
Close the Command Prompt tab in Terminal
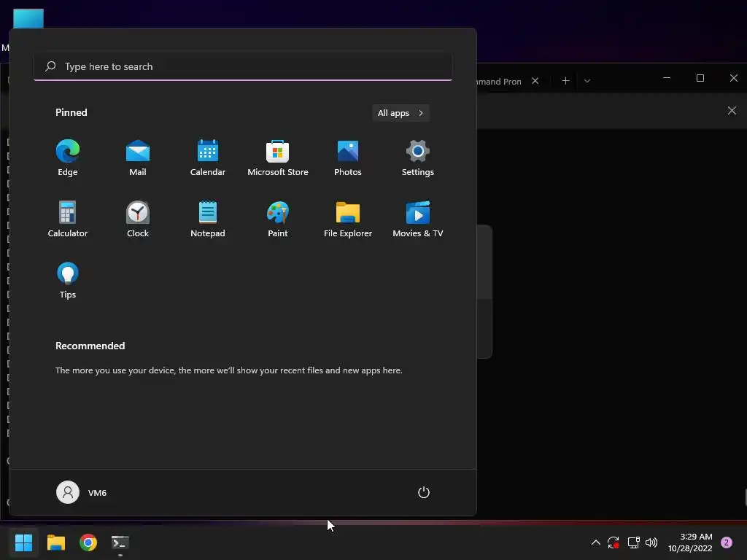click(535, 81)
